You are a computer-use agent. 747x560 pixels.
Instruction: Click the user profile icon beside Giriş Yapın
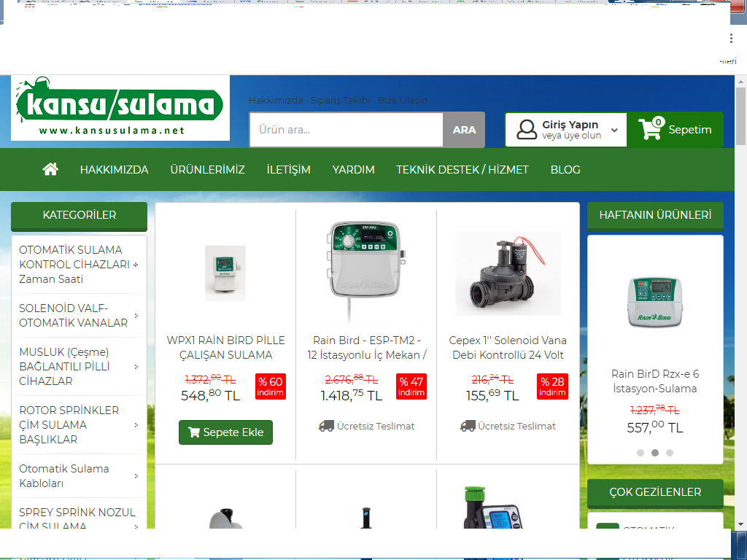pos(527,130)
